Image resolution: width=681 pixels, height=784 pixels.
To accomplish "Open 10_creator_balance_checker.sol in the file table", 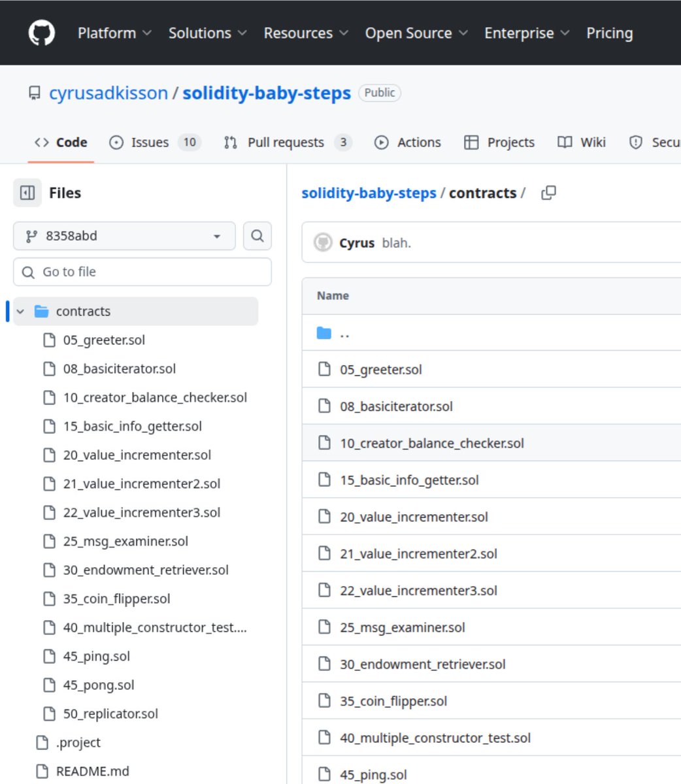I will [x=432, y=443].
